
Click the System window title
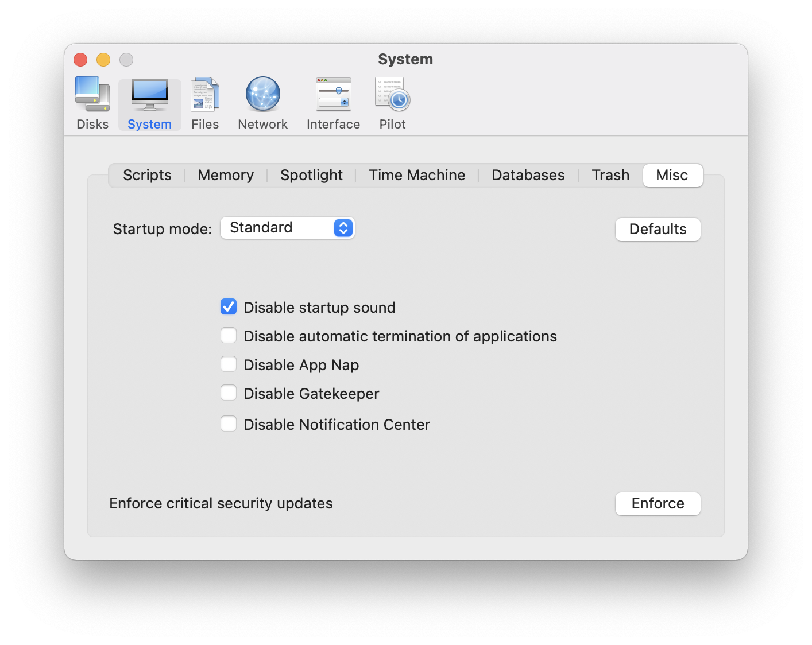405,59
